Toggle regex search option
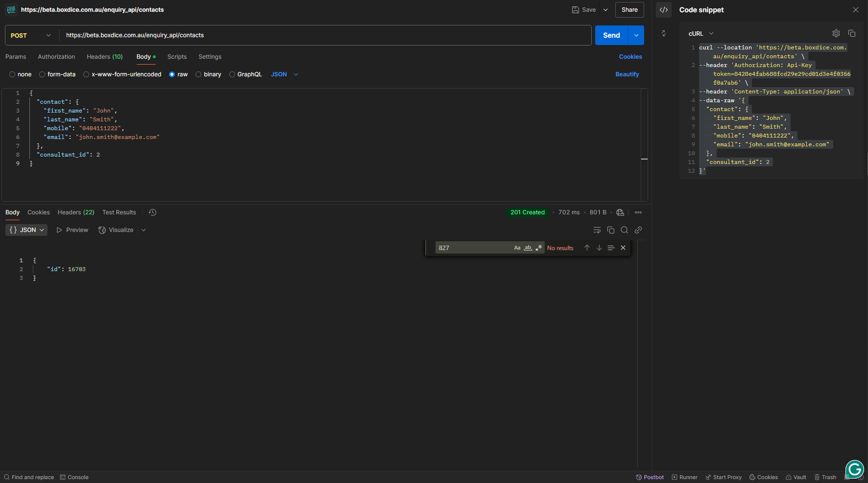 tap(539, 248)
